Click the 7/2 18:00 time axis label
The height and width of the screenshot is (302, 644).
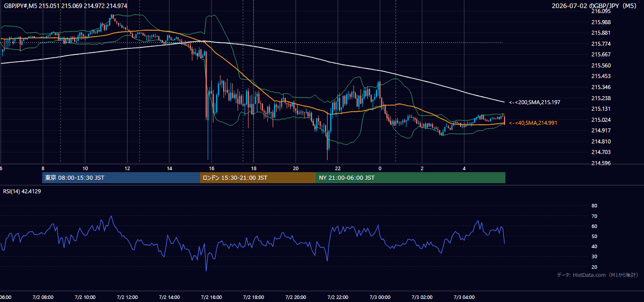[253, 297]
